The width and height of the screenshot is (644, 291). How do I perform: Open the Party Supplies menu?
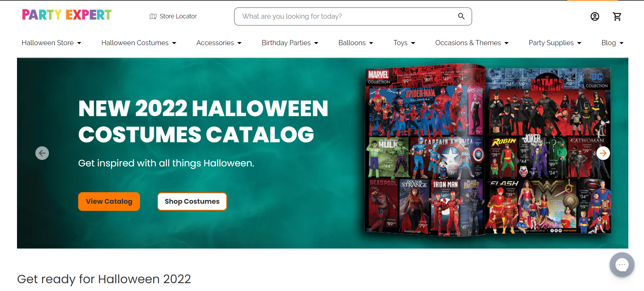[x=555, y=43]
